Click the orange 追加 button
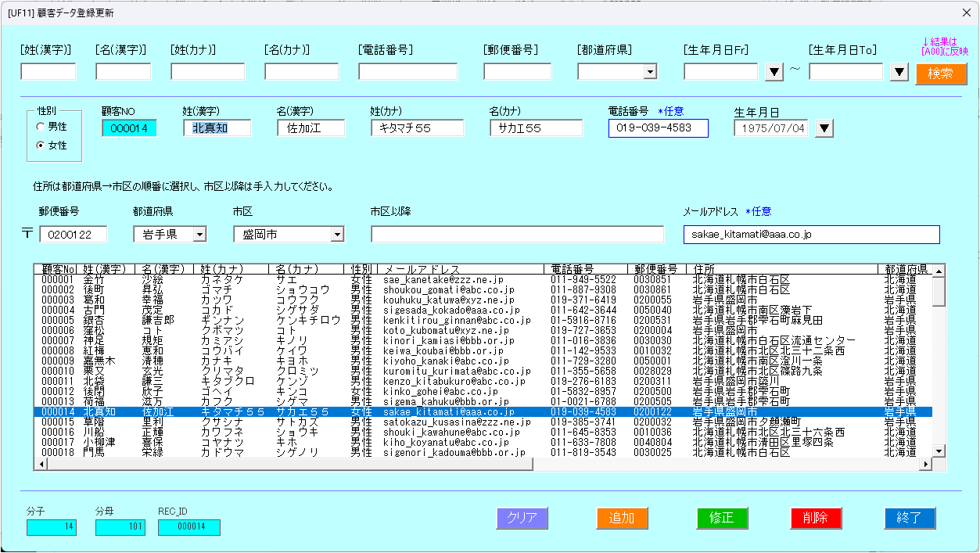The image size is (980, 553). [x=622, y=518]
